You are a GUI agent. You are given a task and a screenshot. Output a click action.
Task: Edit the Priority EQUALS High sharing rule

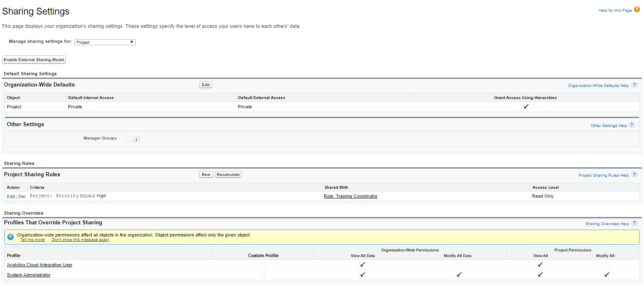10,196
